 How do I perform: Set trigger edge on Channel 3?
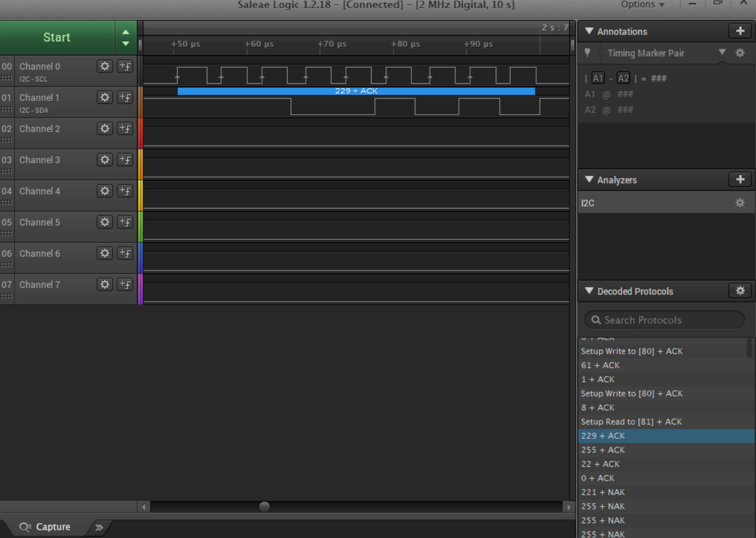(125, 160)
